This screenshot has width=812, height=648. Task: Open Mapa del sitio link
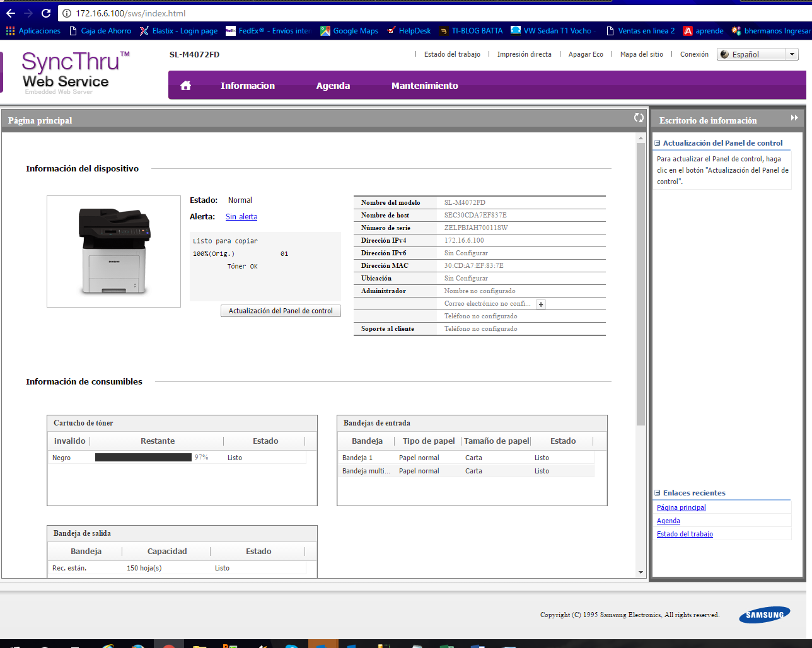point(641,54)
